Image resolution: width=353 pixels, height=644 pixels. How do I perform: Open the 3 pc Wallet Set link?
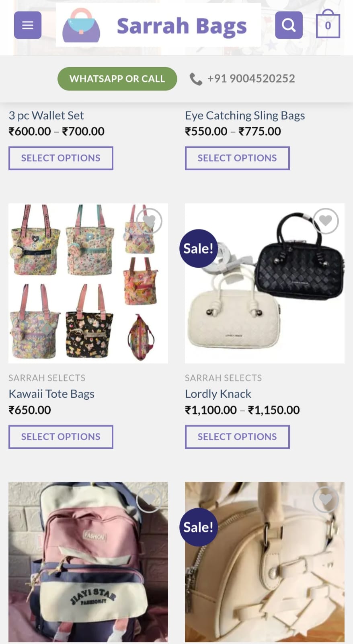(46, 116)
